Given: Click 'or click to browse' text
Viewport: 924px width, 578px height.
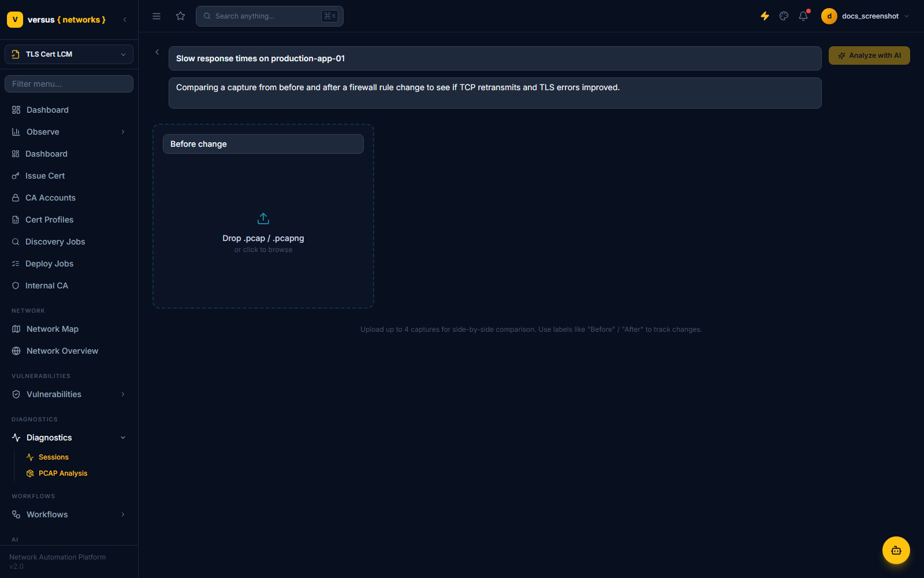Looking at the screenshot, I should [x=263, y=250].
